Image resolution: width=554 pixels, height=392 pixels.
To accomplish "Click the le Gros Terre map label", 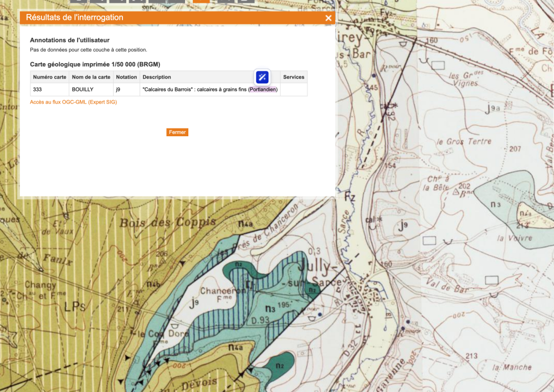I will pyautogui.click(x=470, y=142).
